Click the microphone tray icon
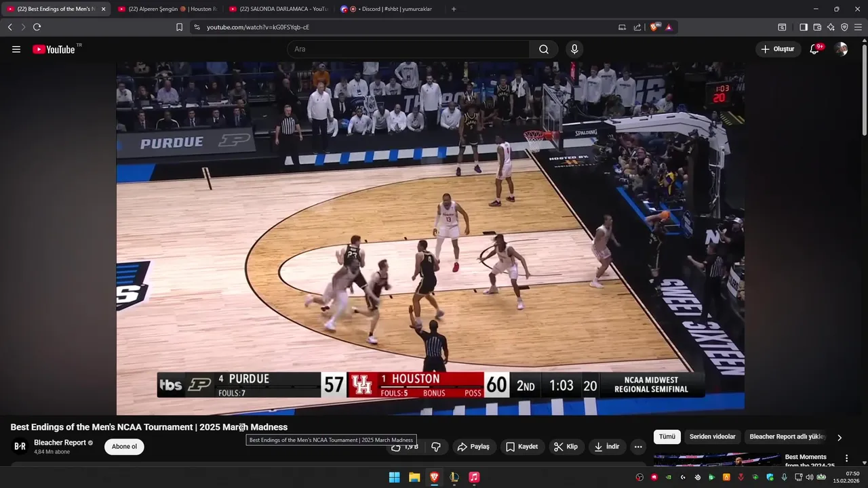This screenshot has width=868, height=488. tap(785, 477)
